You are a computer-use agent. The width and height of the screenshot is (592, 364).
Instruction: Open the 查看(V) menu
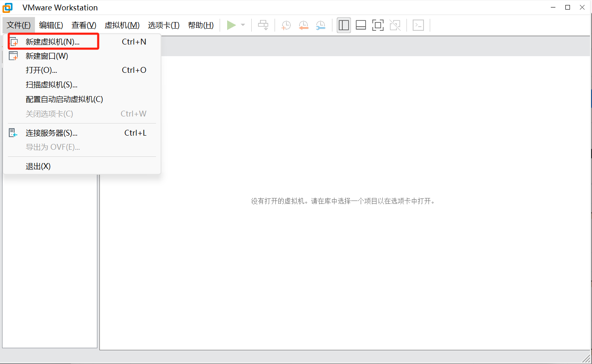point(84,25)
